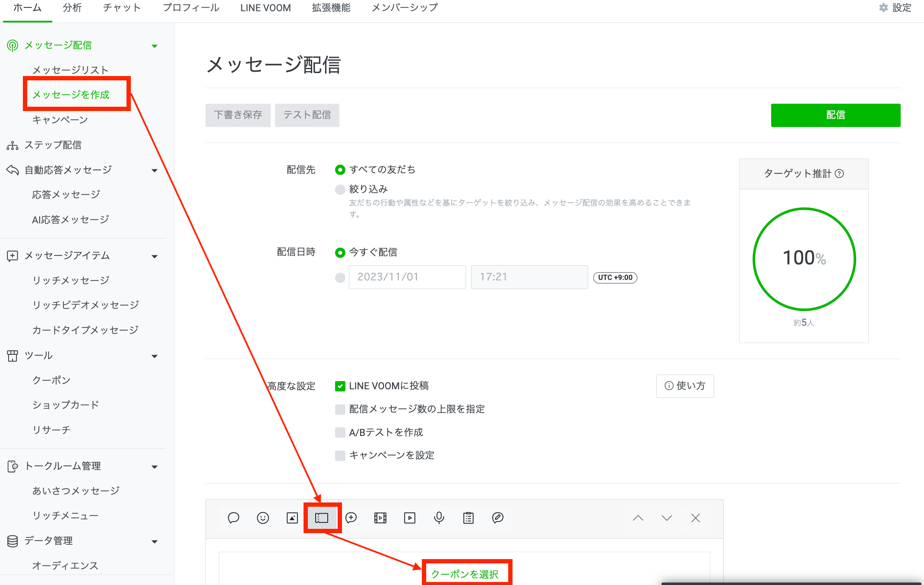Uncheck LINE VOOMに投稿 checkbox

(x=340, y=386)
